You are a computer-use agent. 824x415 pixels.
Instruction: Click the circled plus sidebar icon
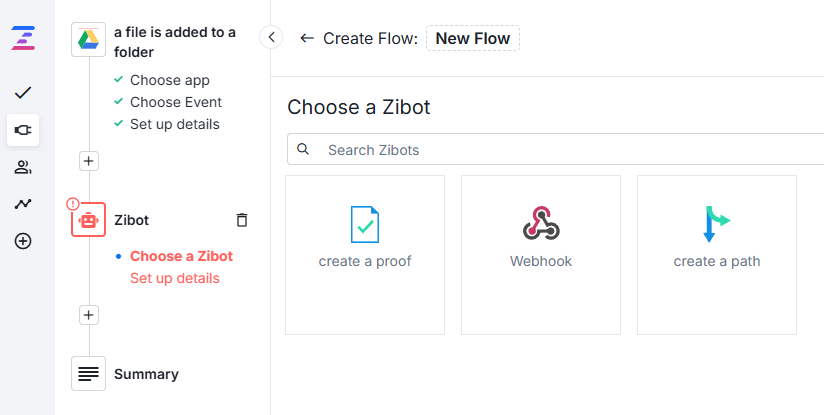tap(23, 241)
